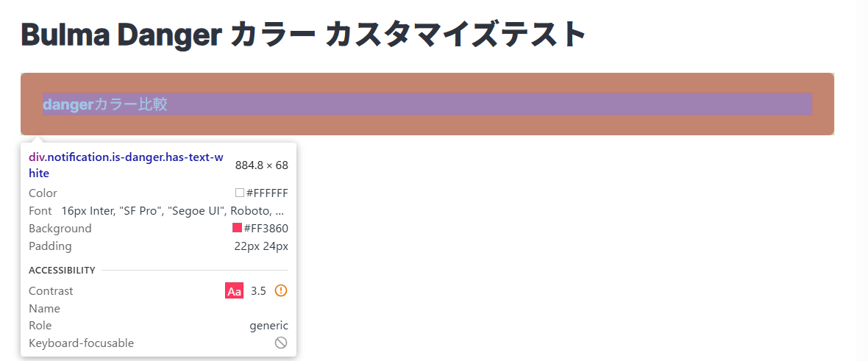The height and width of the screenshot is (361, 868).
Task: Click the dangerカラー比較 notification text
Action: 105,104
